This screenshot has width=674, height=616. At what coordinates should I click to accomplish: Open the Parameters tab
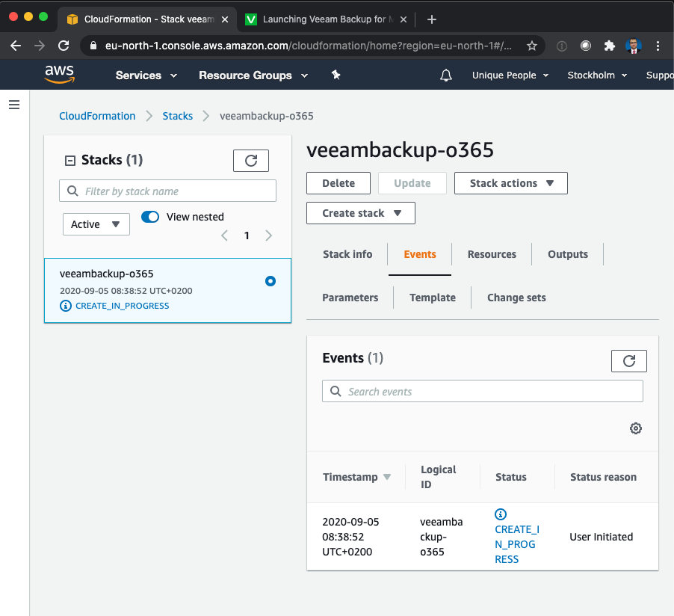(350, 298)
